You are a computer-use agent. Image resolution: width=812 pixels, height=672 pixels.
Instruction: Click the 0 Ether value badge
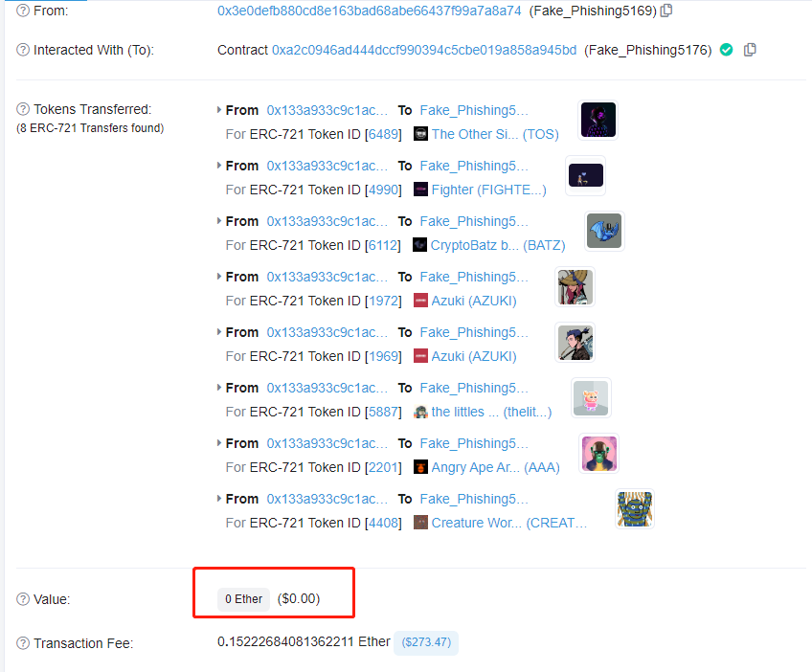[x=243, y=599]
